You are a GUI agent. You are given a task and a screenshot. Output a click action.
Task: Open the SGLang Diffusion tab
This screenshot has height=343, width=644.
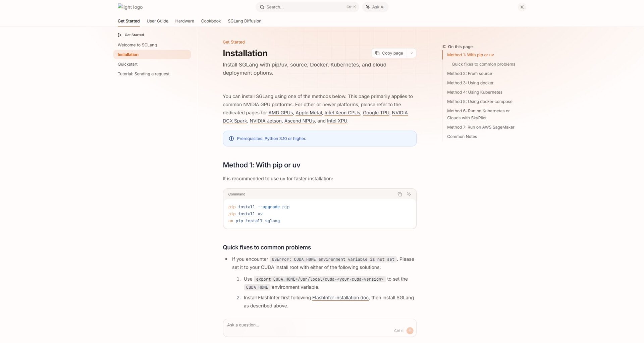click(245, 21)
